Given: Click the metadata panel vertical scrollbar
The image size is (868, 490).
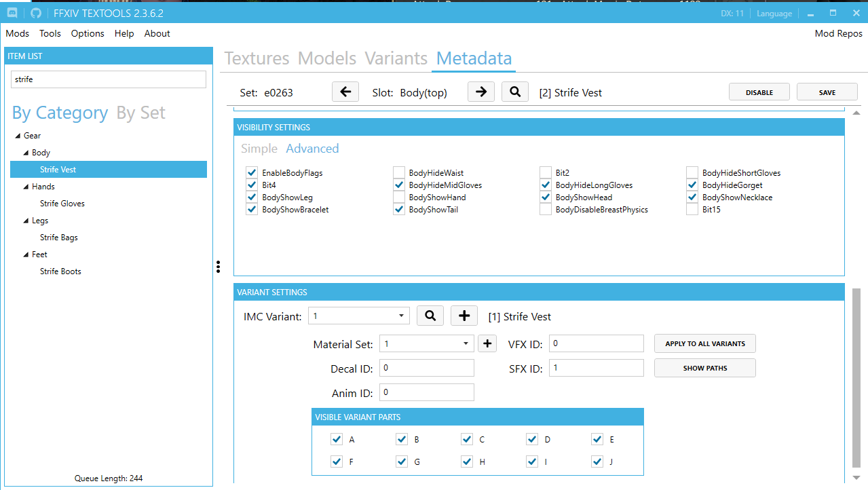Looking at the screenshot, I should [x=856, y=378].
